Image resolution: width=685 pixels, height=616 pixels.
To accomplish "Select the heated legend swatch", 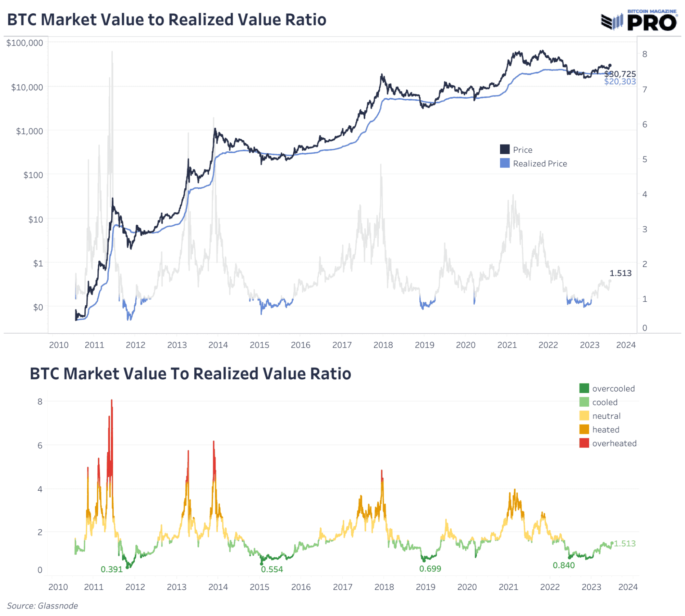I will point(584,429).
